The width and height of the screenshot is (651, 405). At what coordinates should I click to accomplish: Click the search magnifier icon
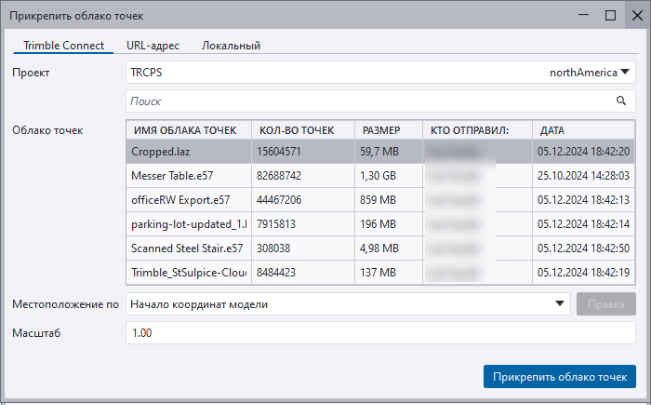pyautogui.click(x=621, y=101)
